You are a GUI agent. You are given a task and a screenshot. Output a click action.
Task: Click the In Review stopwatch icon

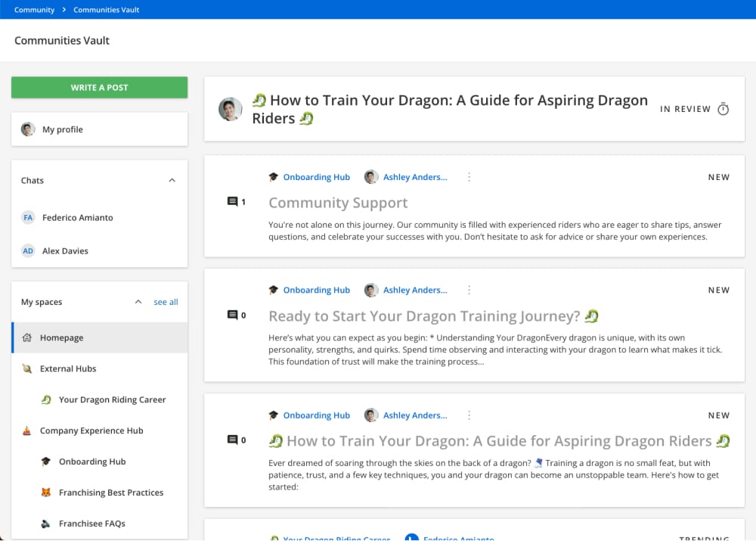coord(723,109)
